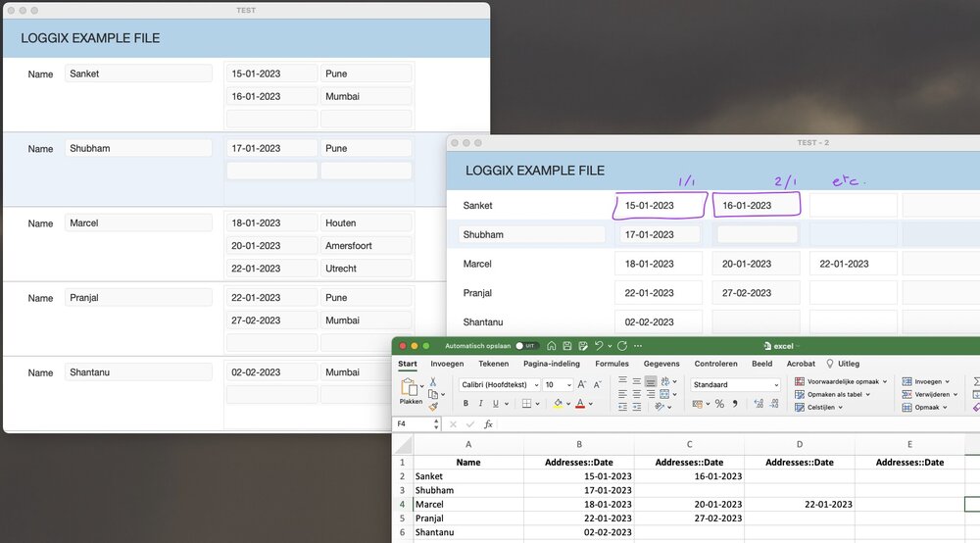Click the percent style icon

click(719, 404)
